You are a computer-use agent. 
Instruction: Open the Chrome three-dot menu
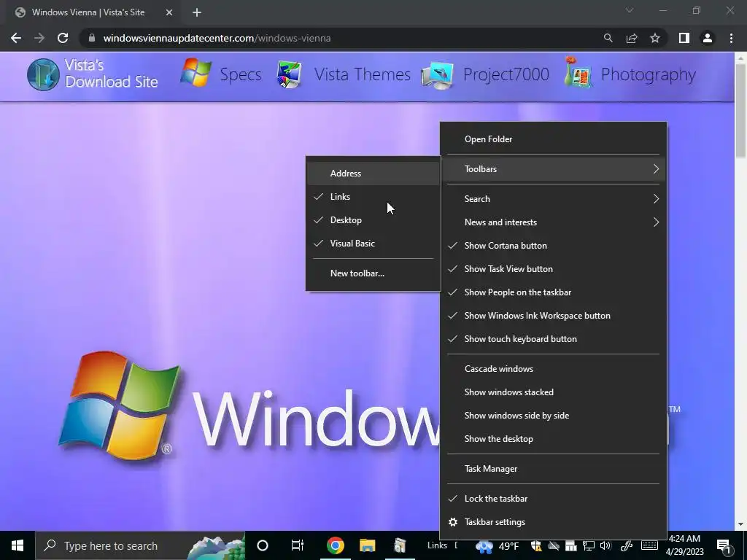[x=731, y=38]
